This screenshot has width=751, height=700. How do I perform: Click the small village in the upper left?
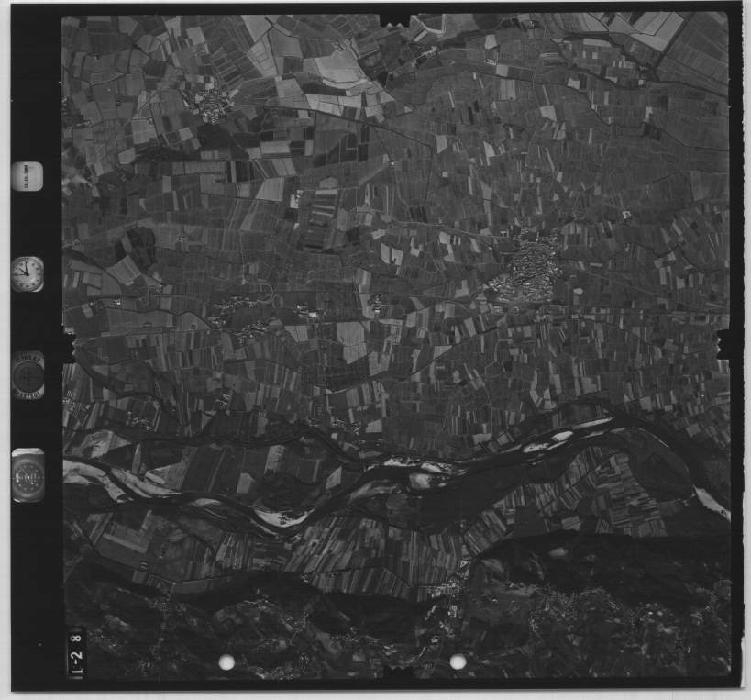click(212, 104)
